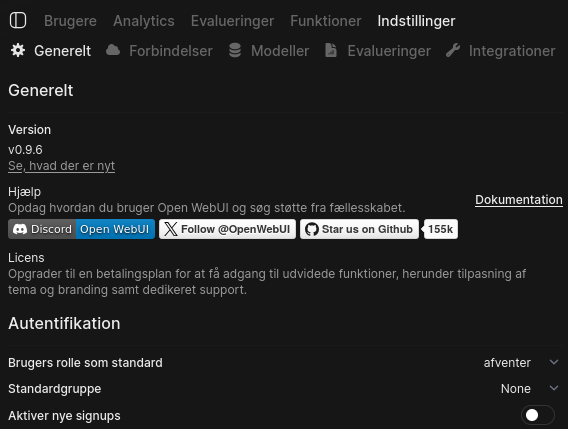Open the Modeller settings section

pos(269,51)
